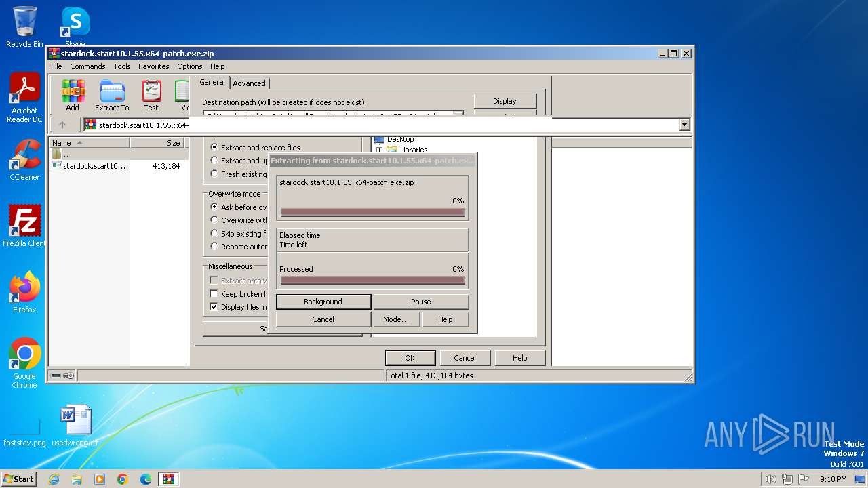This screenshot has width=868, height=488.
Task: Click OK in extraction options dialog
Action: point(410,358)
